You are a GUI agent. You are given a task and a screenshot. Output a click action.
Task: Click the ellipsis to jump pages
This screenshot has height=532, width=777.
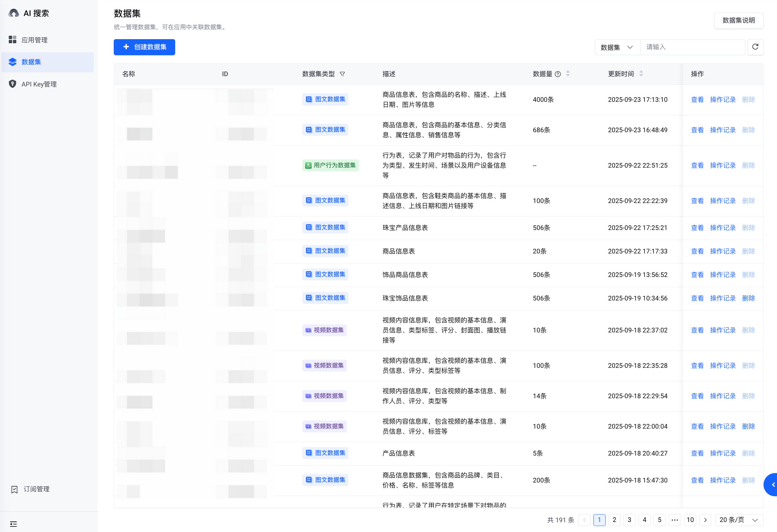(x=675, y=520)
